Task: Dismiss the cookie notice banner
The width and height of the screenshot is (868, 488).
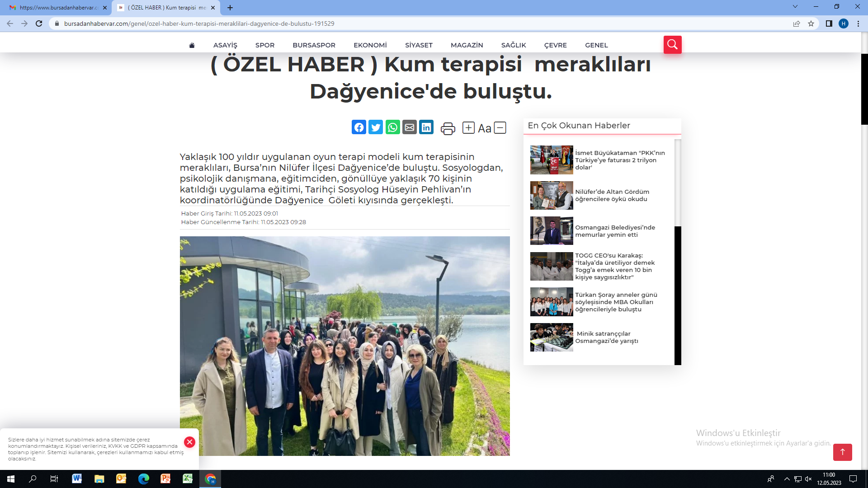Action: coord(189,442)
